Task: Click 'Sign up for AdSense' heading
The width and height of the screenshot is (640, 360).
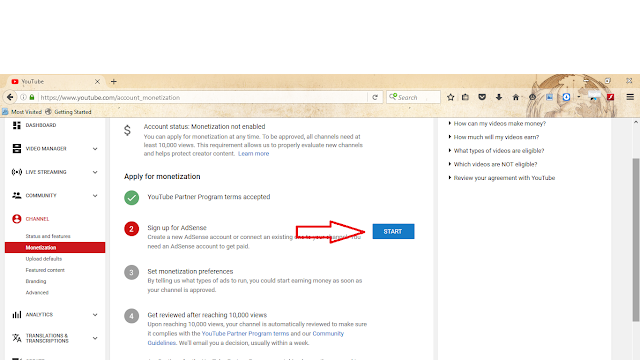Action: pyautogui.click(x=177, y=228)
